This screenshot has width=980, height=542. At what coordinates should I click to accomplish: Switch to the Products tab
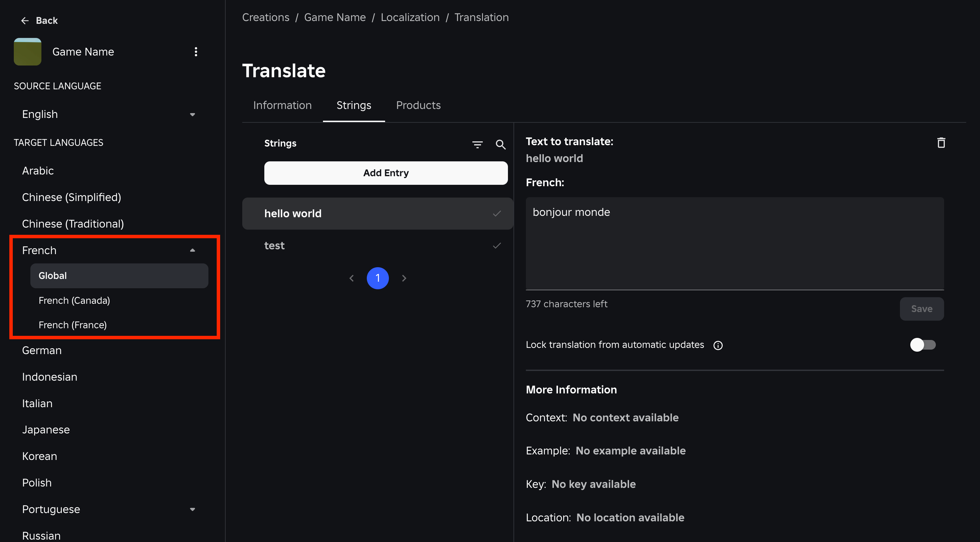click(x=418, y=105)
